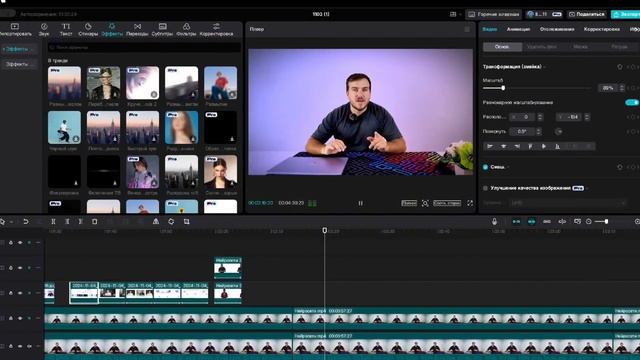
Task: Click the timeline playhead marker
Action: click(x=324, y=231)
